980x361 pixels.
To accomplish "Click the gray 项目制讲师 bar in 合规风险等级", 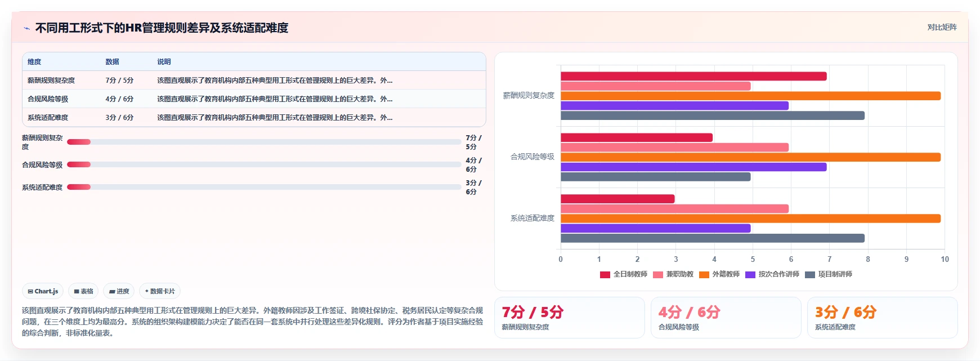I will [x=656, y=177].
